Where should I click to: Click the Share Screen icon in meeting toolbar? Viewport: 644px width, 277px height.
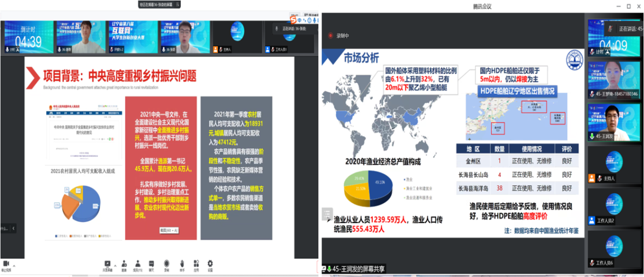(107, 264)
